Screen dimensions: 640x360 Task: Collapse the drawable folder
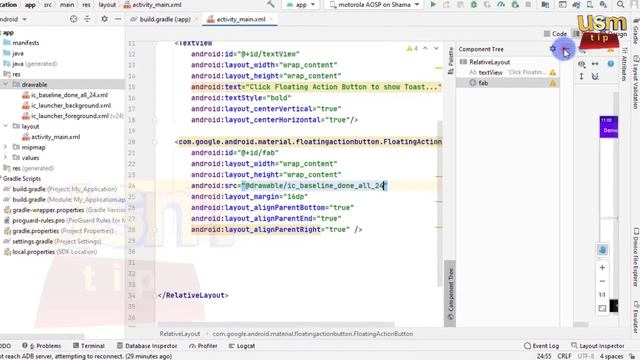click(5, 84)
